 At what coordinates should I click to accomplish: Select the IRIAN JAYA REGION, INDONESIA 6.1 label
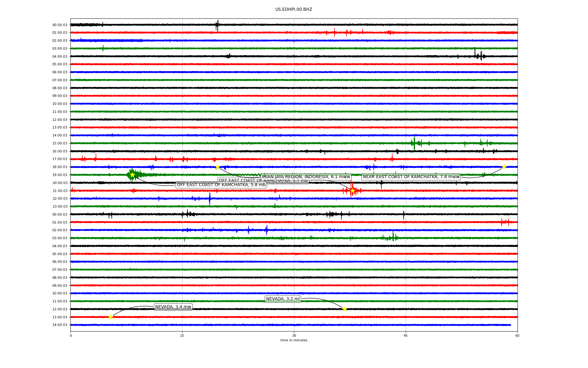pyautogui.click(x=306, y=177)
